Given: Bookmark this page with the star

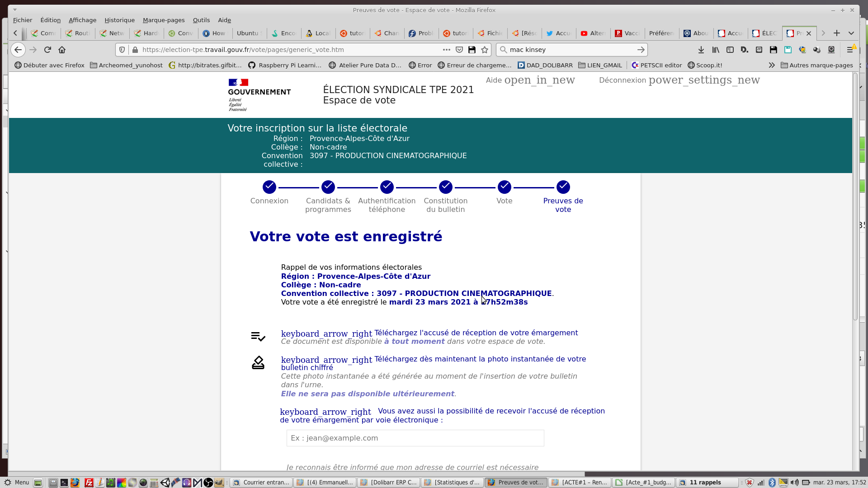Looking at the screenshot, I should coord(485,50).
